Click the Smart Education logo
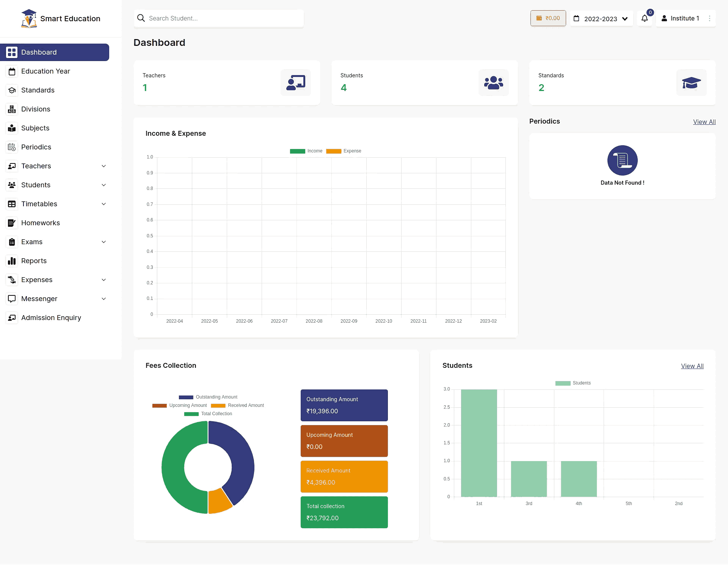Viewport: 728px width, 565px height. [29, 19]
